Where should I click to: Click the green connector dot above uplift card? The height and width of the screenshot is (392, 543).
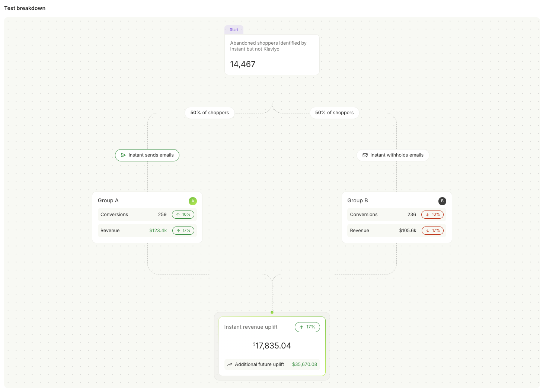(272, 312)
